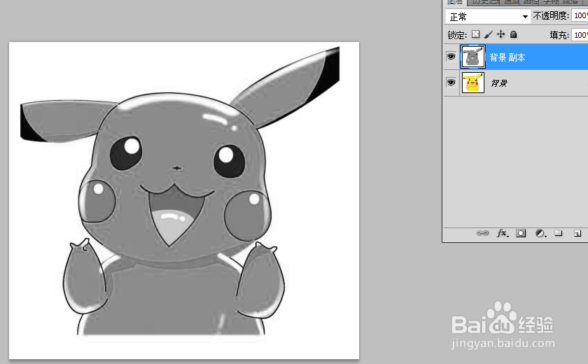This screenshot has width=588, height=364.
Task: Select the 背景 副本 layer name
Action: [x=507, y=57]
